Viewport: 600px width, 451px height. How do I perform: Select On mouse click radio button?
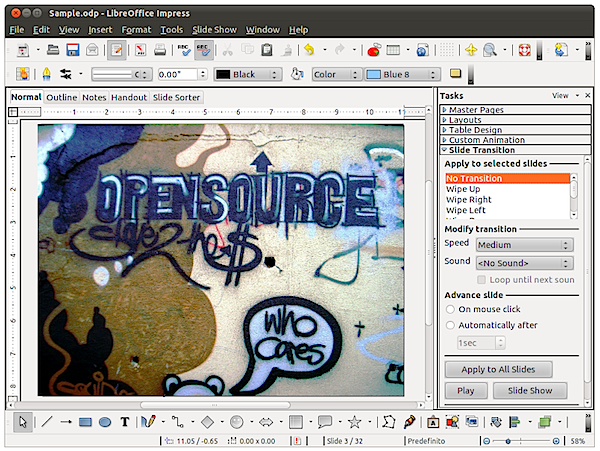[x=450, y=309]
